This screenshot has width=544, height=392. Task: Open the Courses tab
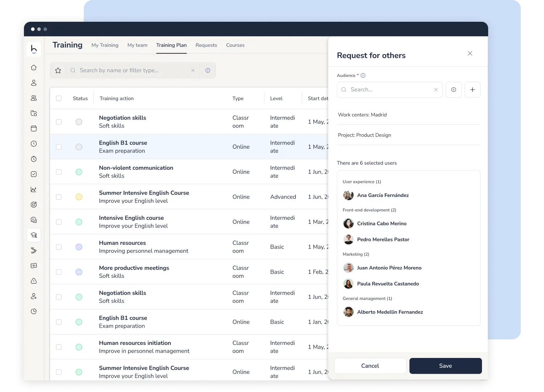[x=235, y=45]
